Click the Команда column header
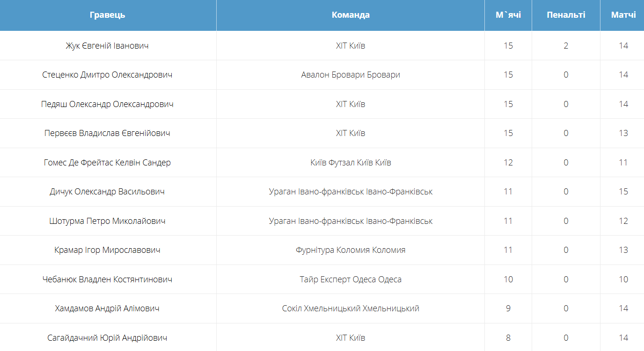This screenshot has width=644, height=351. (x=351, y=15)
